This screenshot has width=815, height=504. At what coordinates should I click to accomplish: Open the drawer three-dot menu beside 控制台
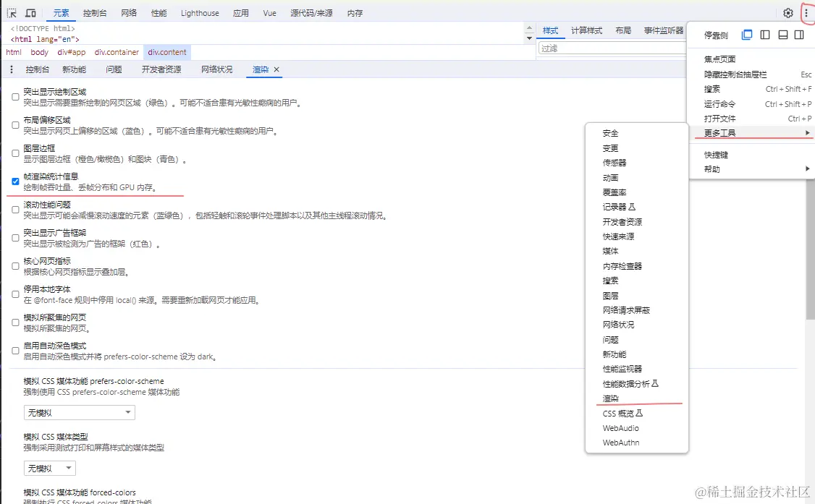(x=12, y=69)
